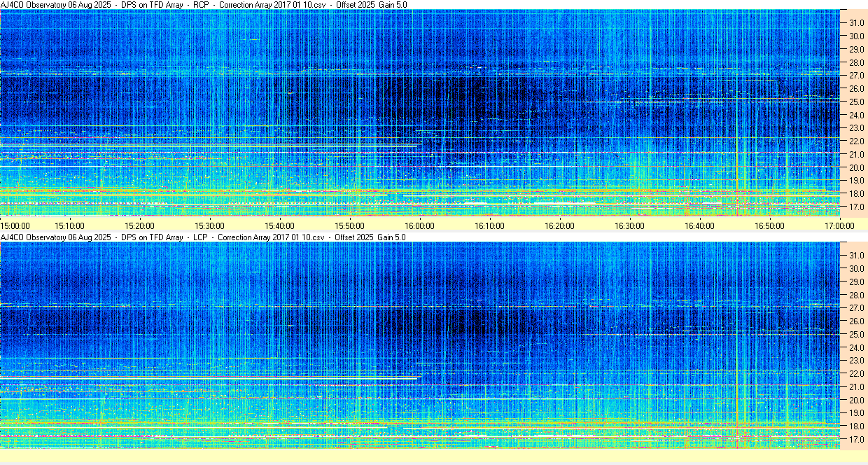Click the 16:30:00 time axis marker
Image resolution: width=868 pixels, height=465 pixels.
pyautogui.click(x=629, y=225)
